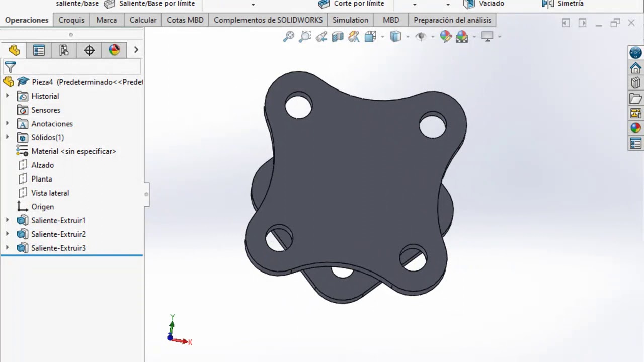Switch to the Croquis tab
This screenshot has height=362, width=644.
pos(71,20)
